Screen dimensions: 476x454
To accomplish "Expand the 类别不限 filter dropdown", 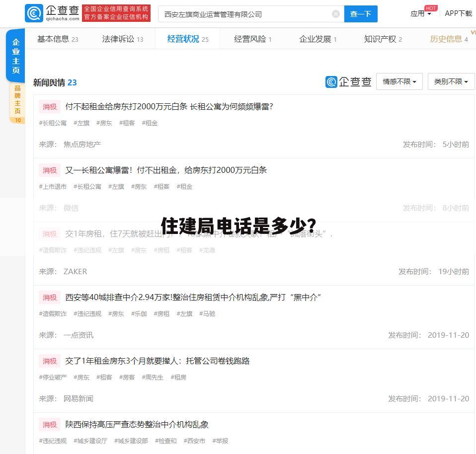I will tap(451, 81).
